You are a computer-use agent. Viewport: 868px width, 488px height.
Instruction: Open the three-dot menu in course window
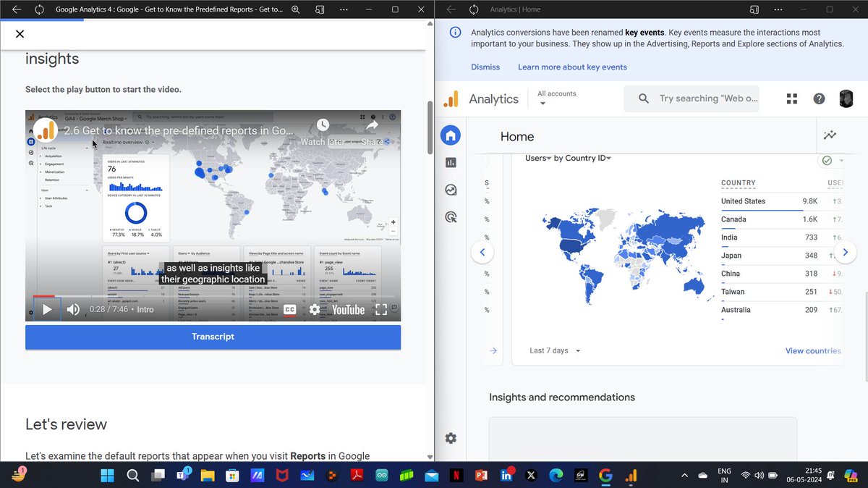coord(343,9)
